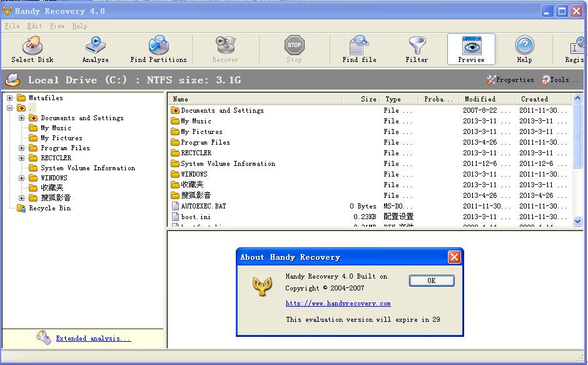Open the File menu
Screen dimensions: 588x365
(x=12, y=26)
